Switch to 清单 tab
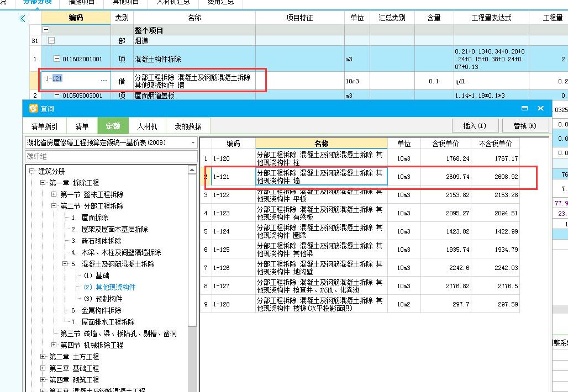This screenshot has height=392, width=568. tap(82, 126)
